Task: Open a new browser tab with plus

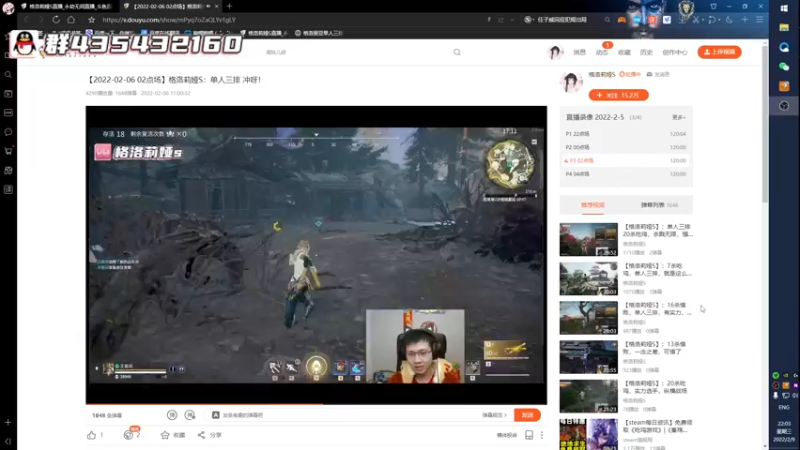Action: (229, 6)
